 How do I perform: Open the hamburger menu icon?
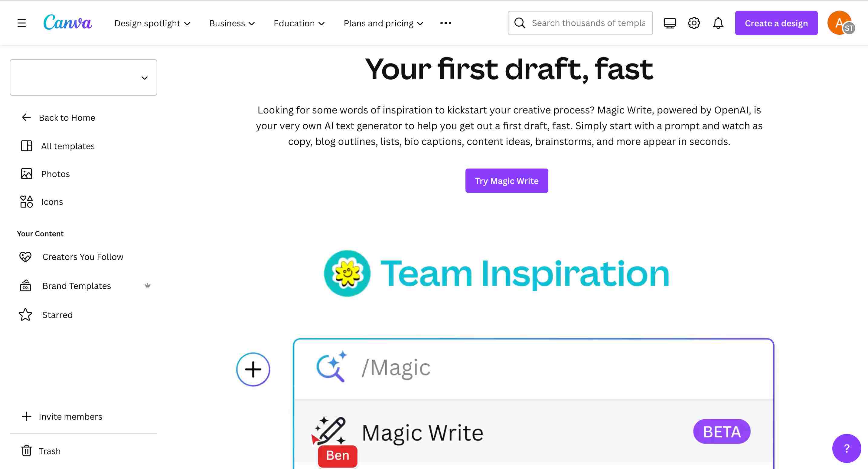pos(22,23)
